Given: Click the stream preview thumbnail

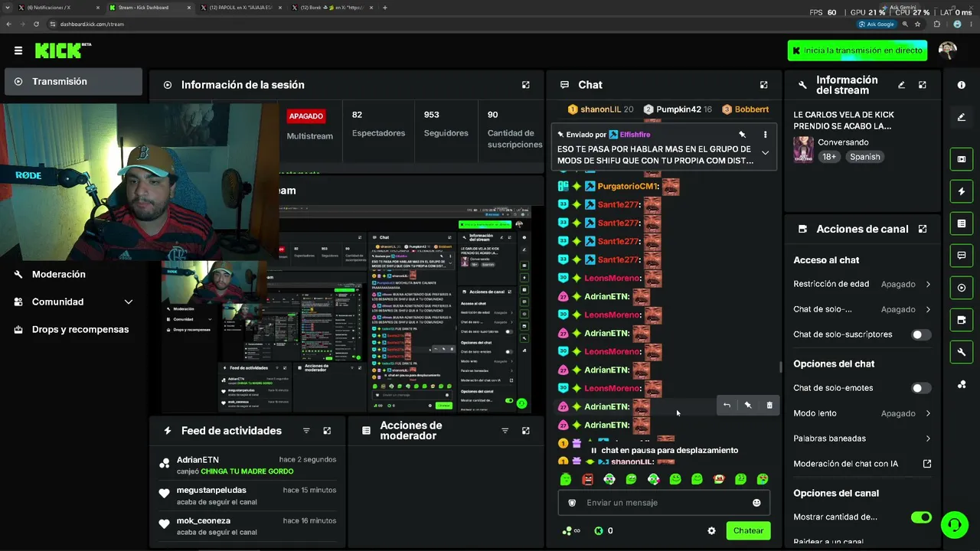Looking at the screenshot, I should click(x=346, y=310).
